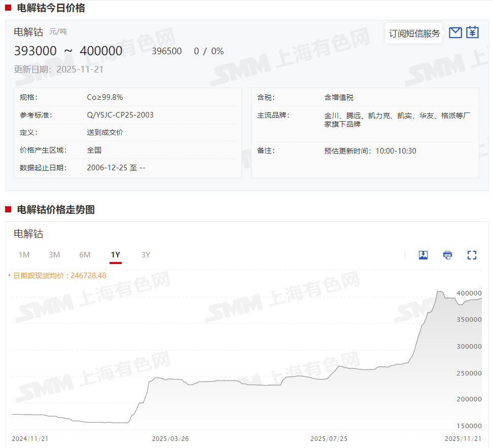The width and height of the screenshot is (493, 448).
Task: Open the yen calendar price icon
Action: tap(473, 32)
